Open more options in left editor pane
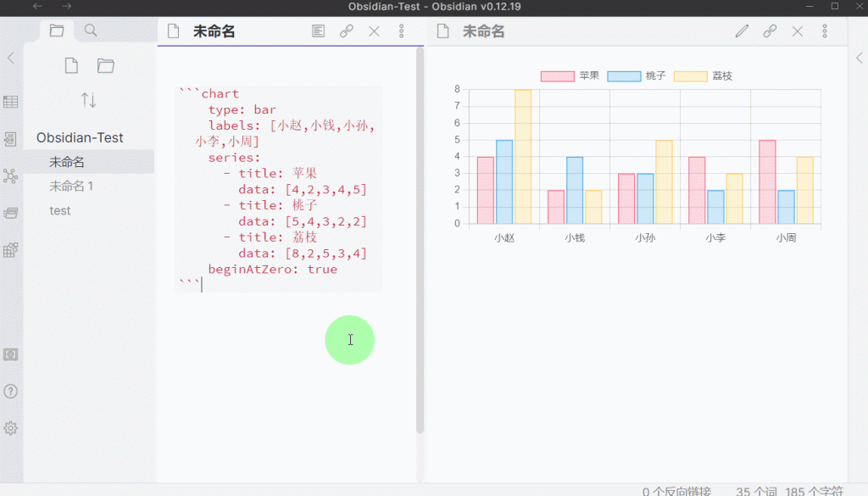This screenshot has width=868, height=496. (x=401, y=31)
